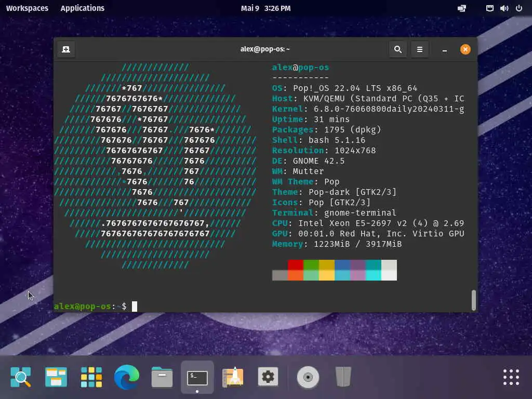Click the 'Icons: Pop [GTK2/3]' line
The image size is (532, 399).
pos(321,203)
